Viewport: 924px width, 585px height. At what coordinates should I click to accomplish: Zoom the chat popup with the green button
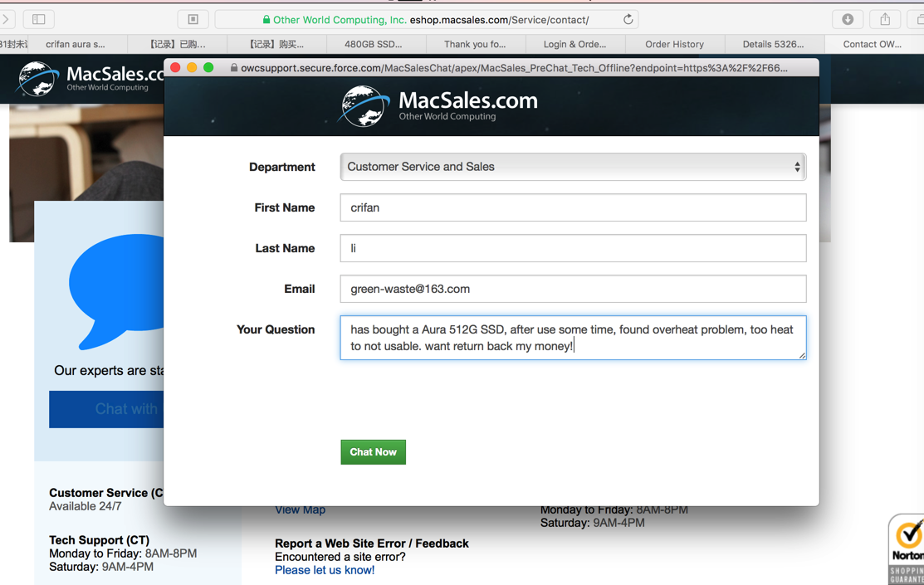tap(208, 68)
